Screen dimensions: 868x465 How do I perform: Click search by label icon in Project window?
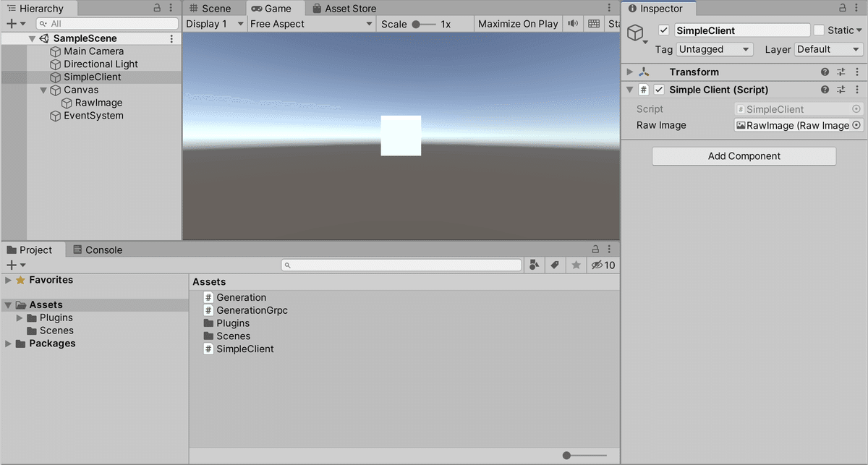pyautogui.click(x=555, y=265)
